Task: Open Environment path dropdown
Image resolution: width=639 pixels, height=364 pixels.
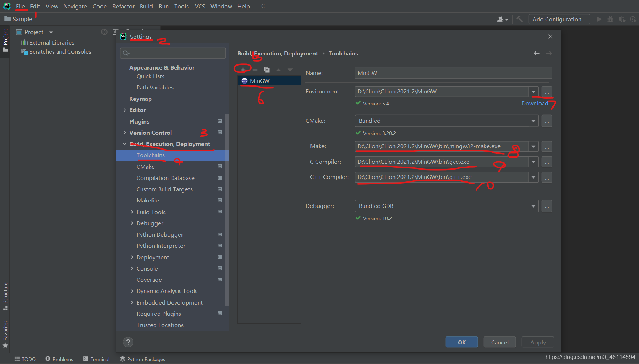Action: pyautogui.click(x=533, y=92)
